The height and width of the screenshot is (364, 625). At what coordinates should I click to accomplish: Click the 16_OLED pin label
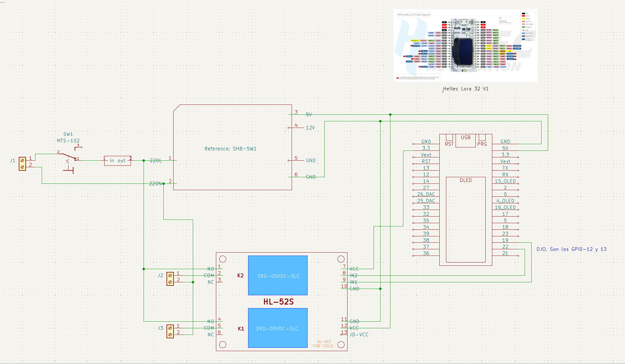pos(505,207)
